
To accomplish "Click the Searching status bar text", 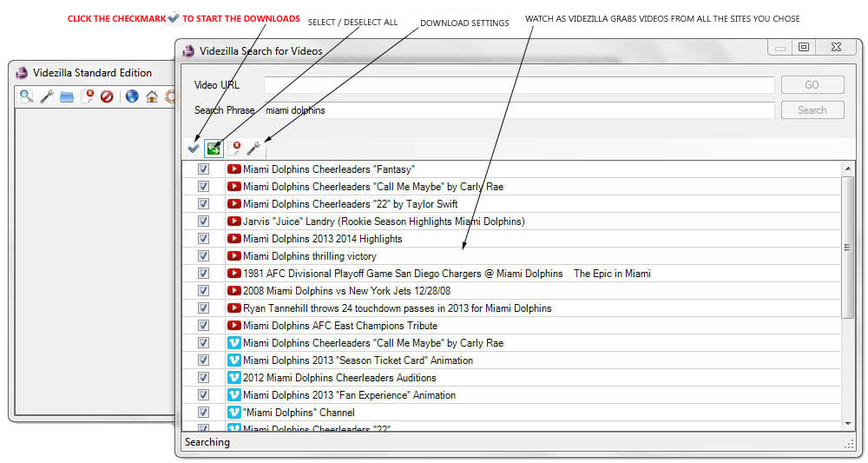I will pos(207,442).
